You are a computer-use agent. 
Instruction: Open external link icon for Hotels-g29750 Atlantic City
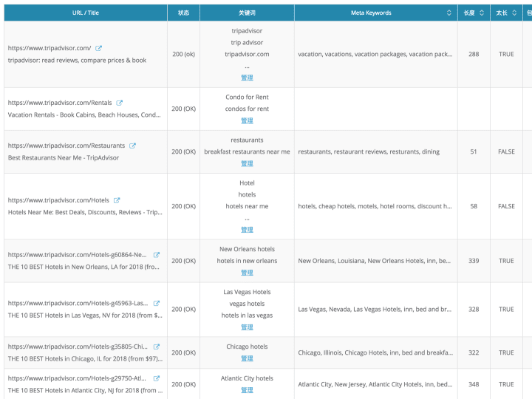point(157,378)
